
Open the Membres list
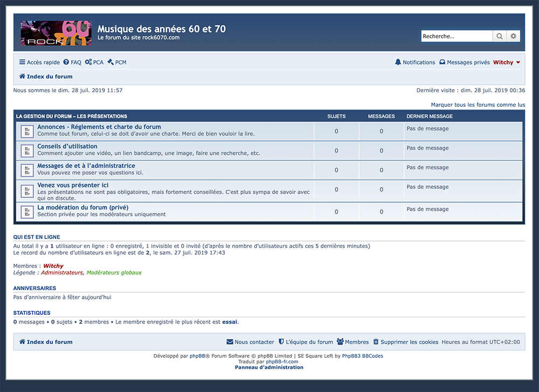pyautogui.click(x=353, y=342)
